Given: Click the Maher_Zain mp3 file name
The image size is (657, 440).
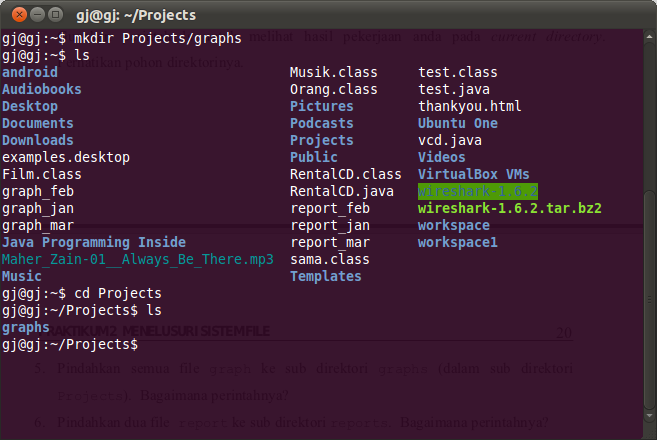Looking at the screenshot, I should tap(138, 259).
